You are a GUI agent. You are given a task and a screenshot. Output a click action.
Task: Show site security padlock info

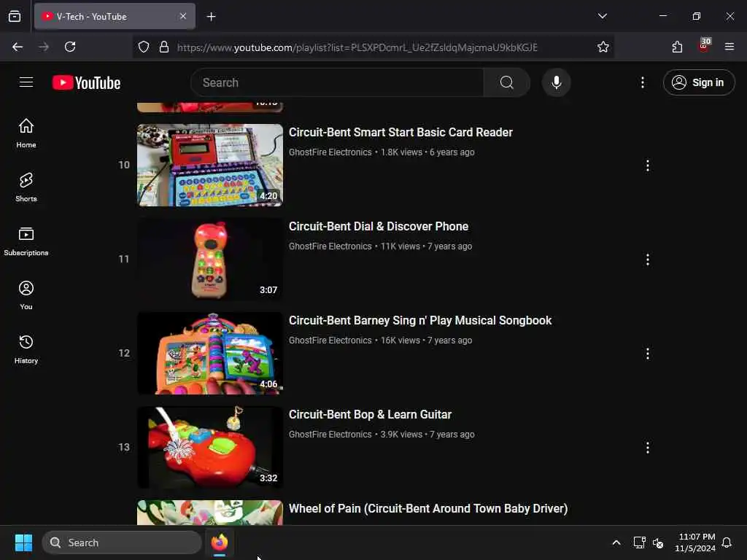pyautogui.click(x=164, y=47)
